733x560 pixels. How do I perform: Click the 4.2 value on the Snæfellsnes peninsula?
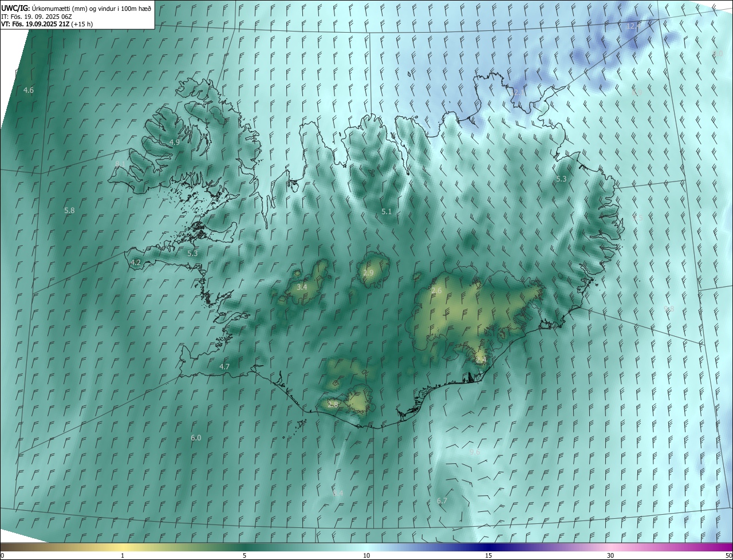point(136,262)
